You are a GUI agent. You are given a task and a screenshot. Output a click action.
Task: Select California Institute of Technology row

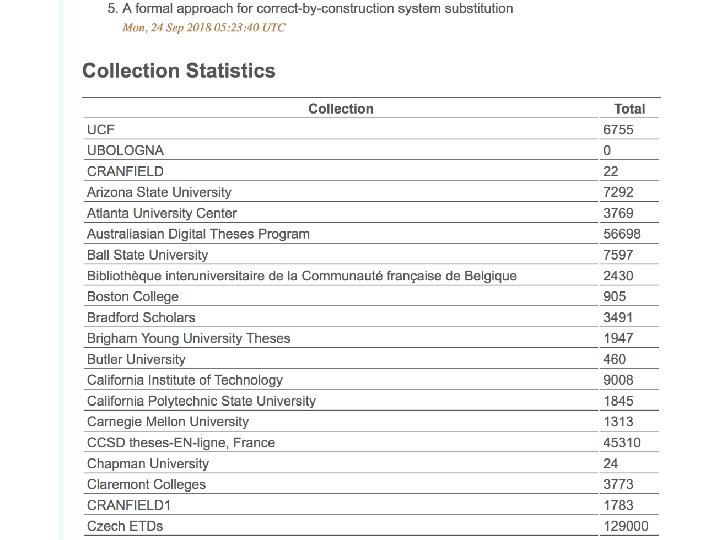tap(371, 380)
